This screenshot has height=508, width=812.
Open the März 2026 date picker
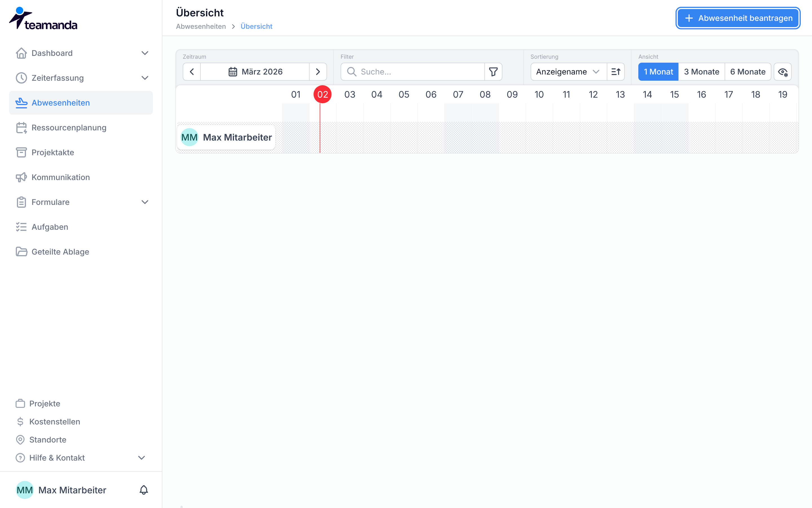tap(255, 72)
